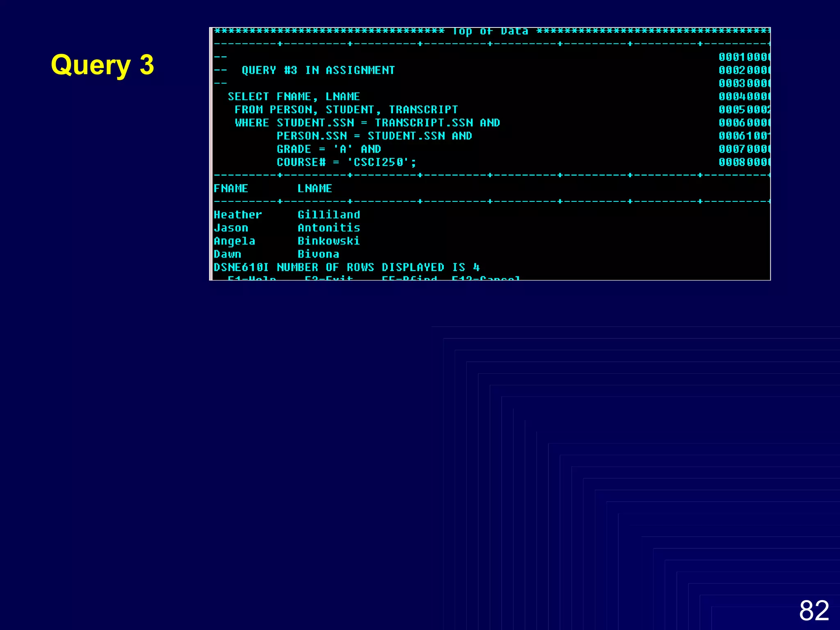Click the FROM PERSON, STUDENT, TRANSCRIPT line
The height and width of the screenshot is (630, 840).
pyautogui.click(x=346, y=110)
